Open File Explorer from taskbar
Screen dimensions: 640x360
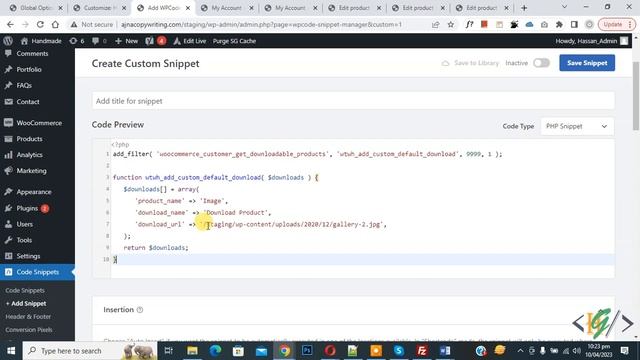pos(192,351)
